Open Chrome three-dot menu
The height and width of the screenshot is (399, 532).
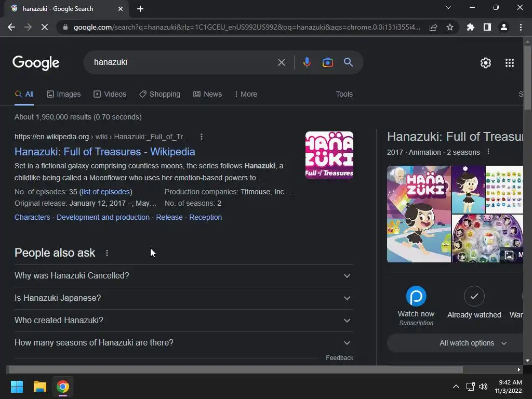521,27
